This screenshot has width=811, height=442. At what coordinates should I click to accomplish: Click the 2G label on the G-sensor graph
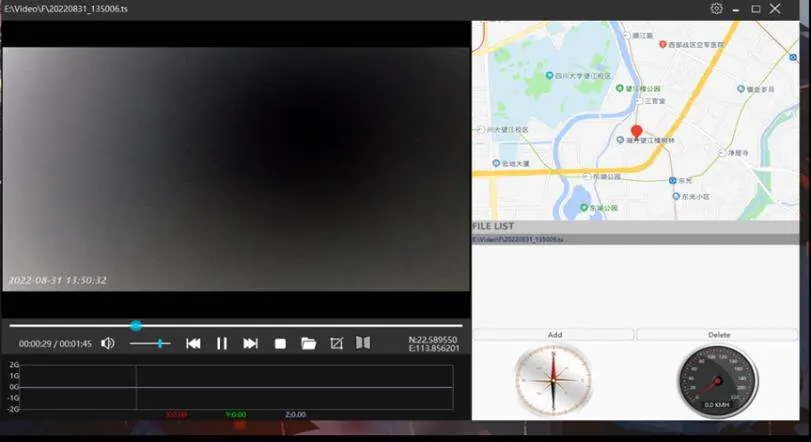pyautogui.click(x=14, y=365)
